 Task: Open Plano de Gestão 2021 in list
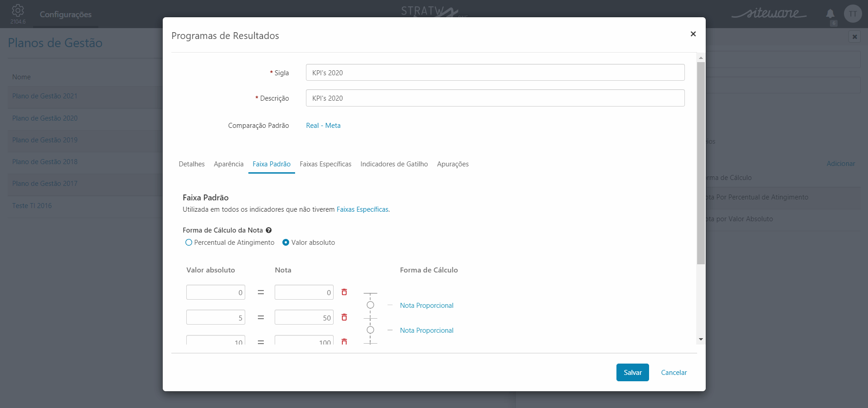[45, 96]
